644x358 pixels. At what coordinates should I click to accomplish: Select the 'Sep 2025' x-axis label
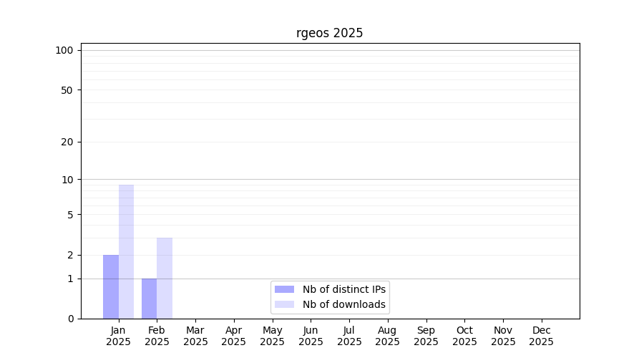tap(426, 336)
